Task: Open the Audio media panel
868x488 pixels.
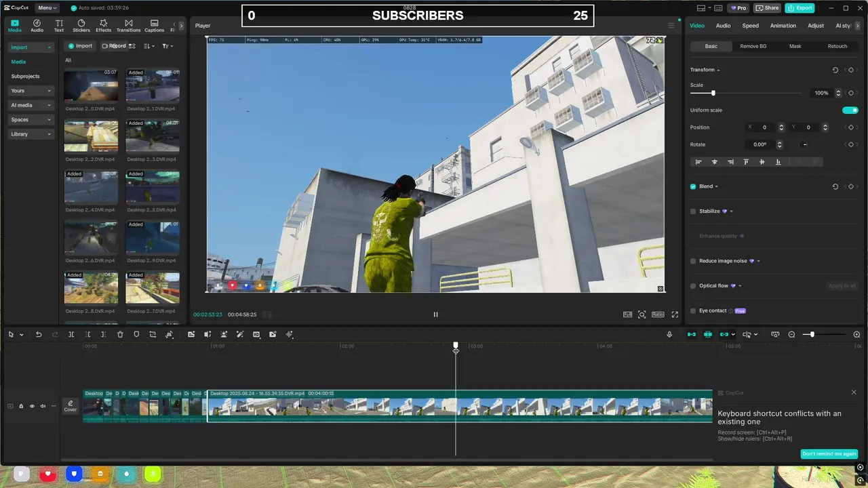Action: (37, 26)
